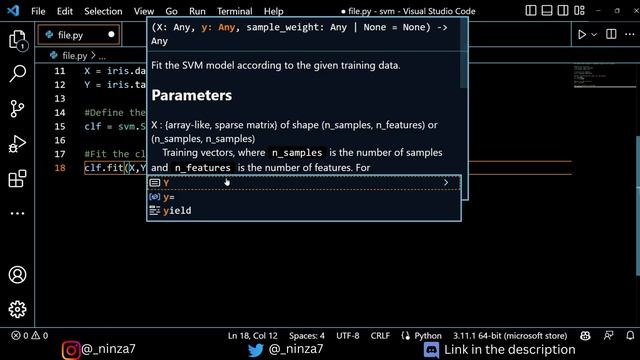Open the Run and Debug view
Screen dimensions: 640x360
pos(17,144)
